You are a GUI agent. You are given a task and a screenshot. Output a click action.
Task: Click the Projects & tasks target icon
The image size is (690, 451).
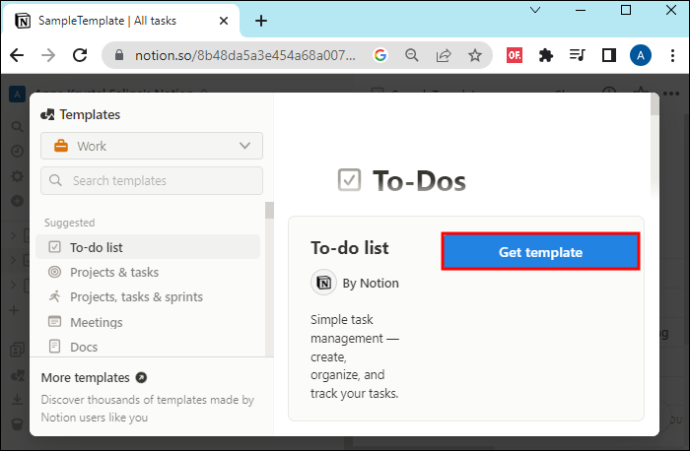pyautogui.click(x=55, y=272)
